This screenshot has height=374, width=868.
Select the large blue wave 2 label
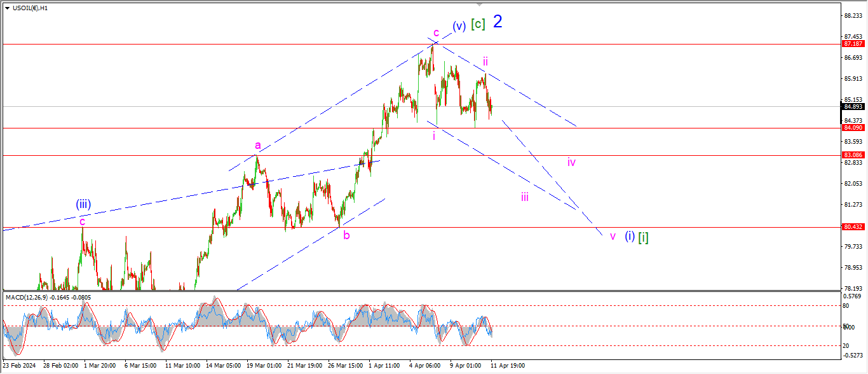[498, 22]
